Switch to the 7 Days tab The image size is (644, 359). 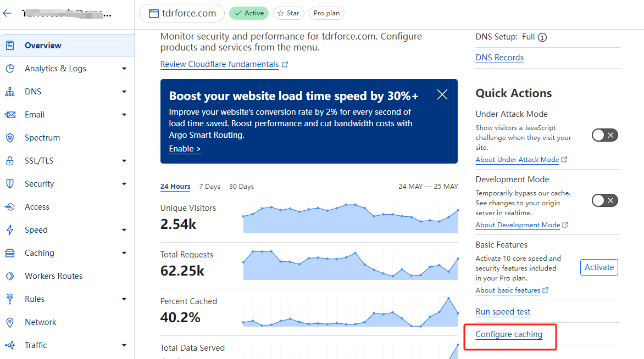(209, 187)
